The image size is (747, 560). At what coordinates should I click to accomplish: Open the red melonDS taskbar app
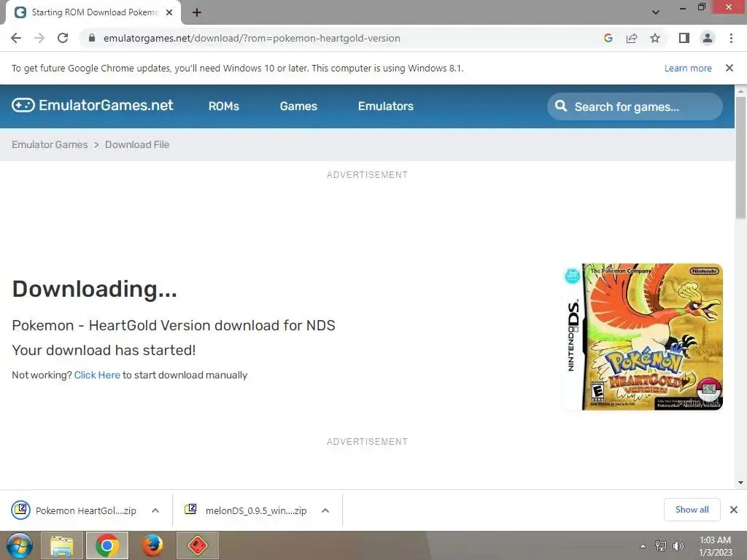click(198, 545)
